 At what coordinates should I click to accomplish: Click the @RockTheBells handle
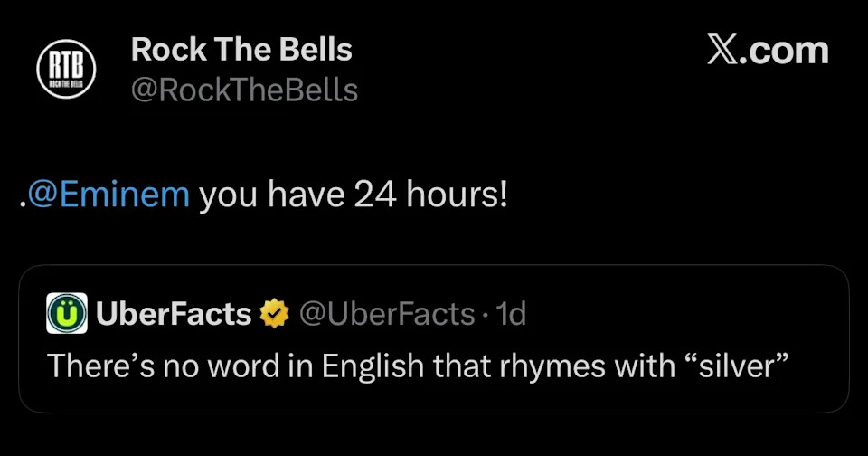tap(244, 90)
